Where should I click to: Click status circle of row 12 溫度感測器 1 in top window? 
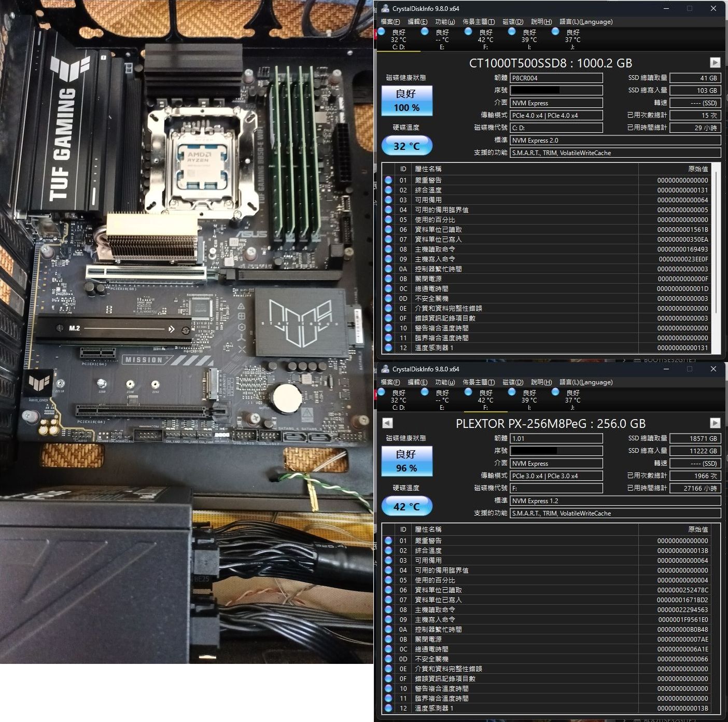click(388, 348)
